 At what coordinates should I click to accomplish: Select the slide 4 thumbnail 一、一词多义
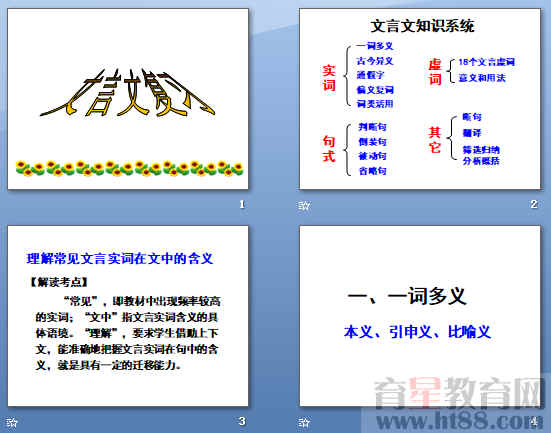[420, 316]
